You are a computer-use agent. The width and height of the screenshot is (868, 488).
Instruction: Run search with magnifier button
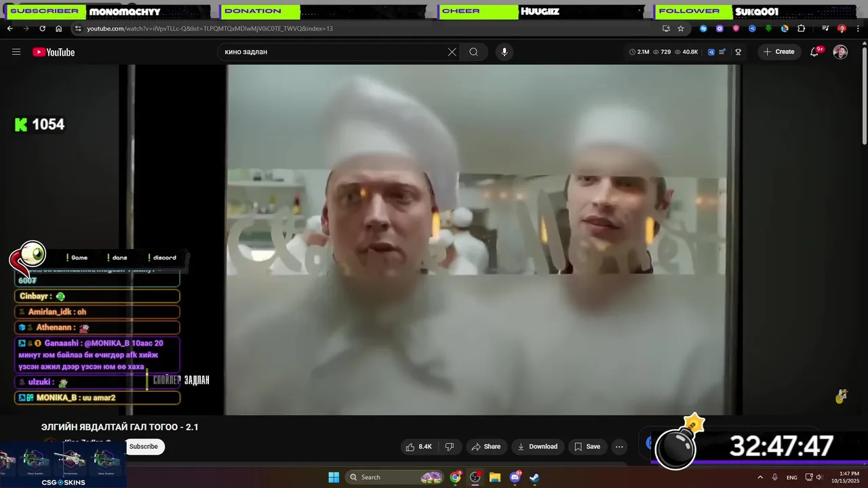click(x=473, y=52)
